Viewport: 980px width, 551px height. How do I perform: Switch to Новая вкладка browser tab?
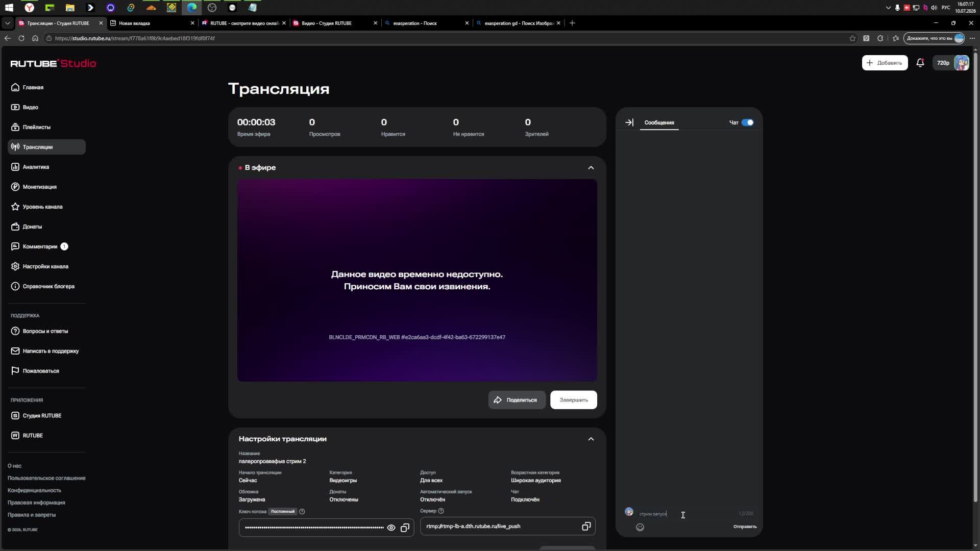pyautogui.click(x=152, y=23)
